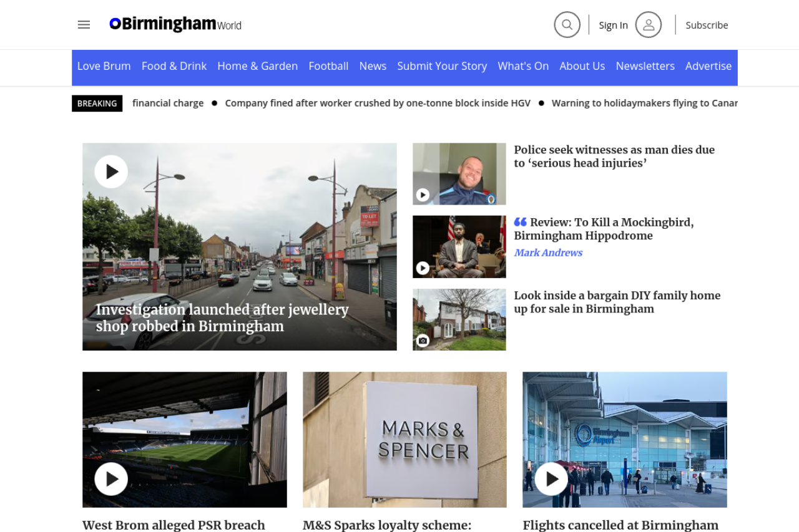
Task: Open the Love Brum section
Action: click(104, 66)
